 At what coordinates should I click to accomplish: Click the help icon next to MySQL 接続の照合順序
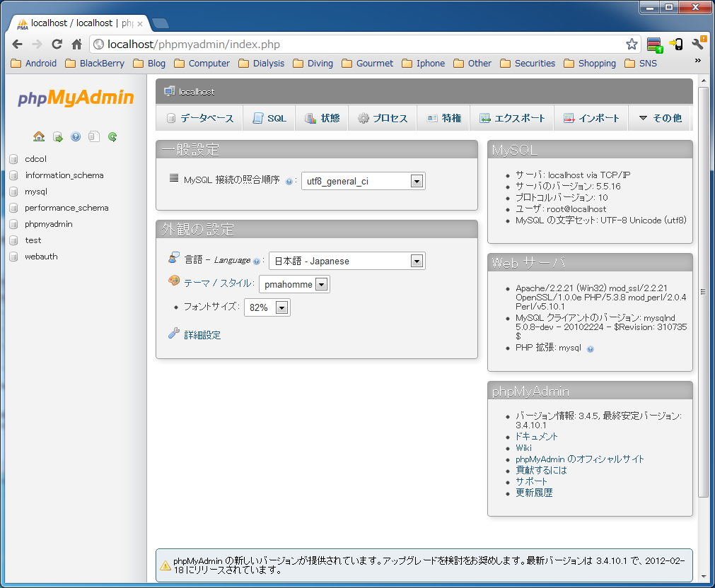(289, 182)
